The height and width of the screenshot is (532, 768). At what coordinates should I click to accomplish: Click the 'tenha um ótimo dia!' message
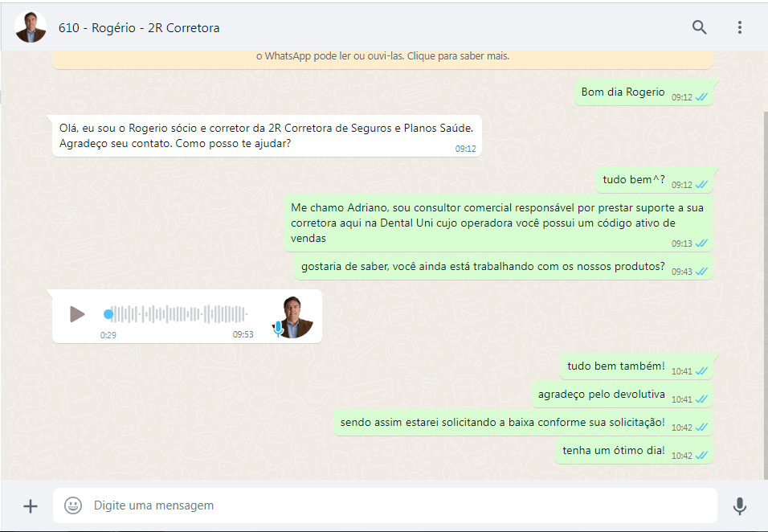(635, 451)
